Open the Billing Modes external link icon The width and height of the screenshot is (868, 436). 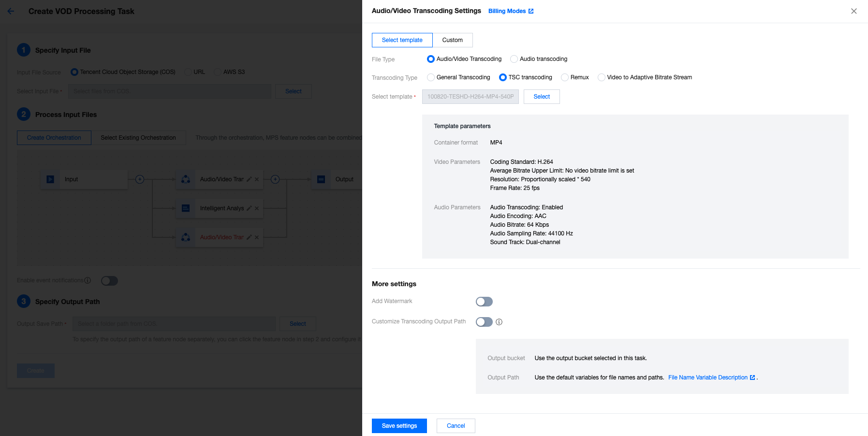[531, 11]
